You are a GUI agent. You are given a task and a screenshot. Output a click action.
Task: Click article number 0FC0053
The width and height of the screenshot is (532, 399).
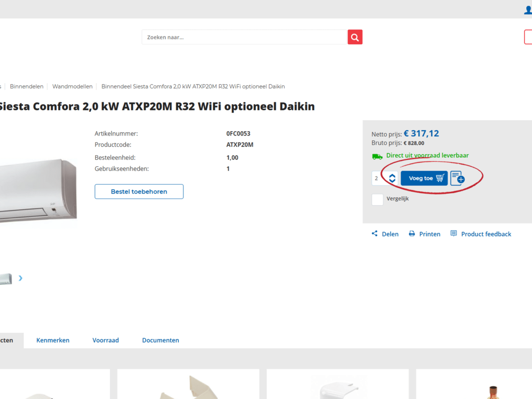(x=239, y=133)
